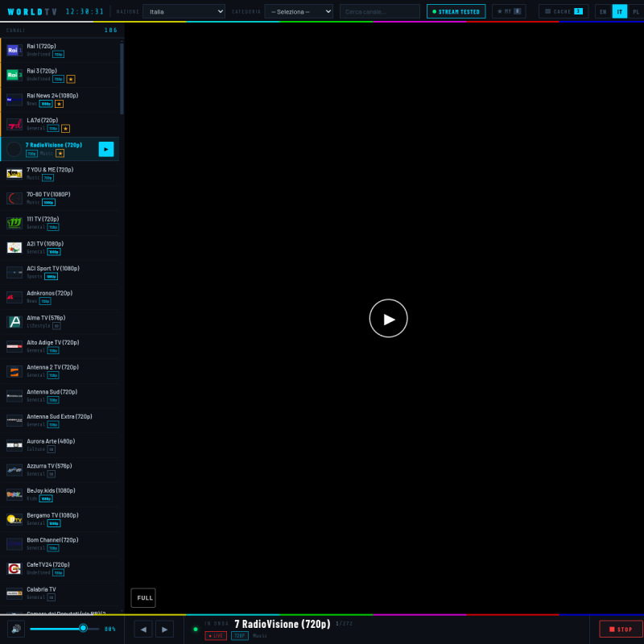The height and width of the screenshot is (644, 644).
Task: Select LA7d channel logo
Action: coord(14,124)
